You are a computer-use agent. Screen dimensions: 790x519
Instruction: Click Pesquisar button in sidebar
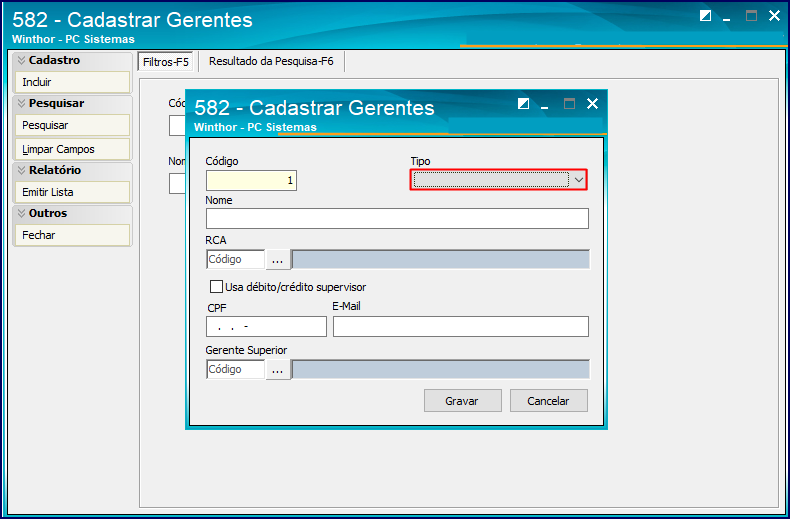(73, 125)
